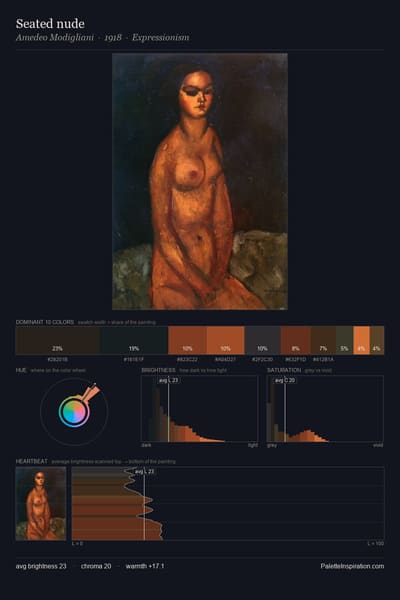Click the "Expressionism" style label
Screen dimensions: 400x600
(x=160, y=38)
